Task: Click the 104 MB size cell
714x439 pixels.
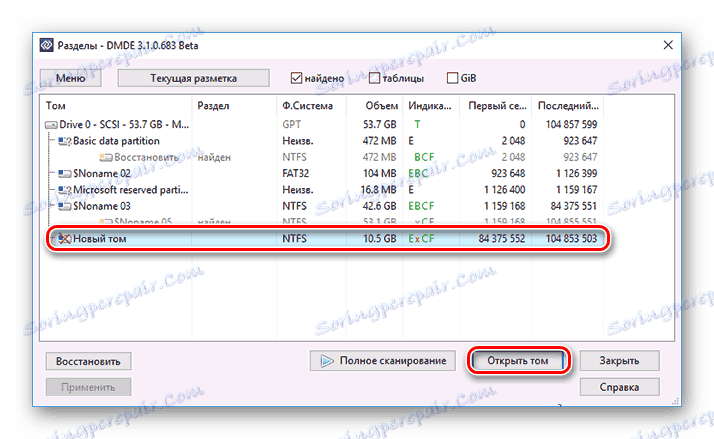Action: click(380, 174)
